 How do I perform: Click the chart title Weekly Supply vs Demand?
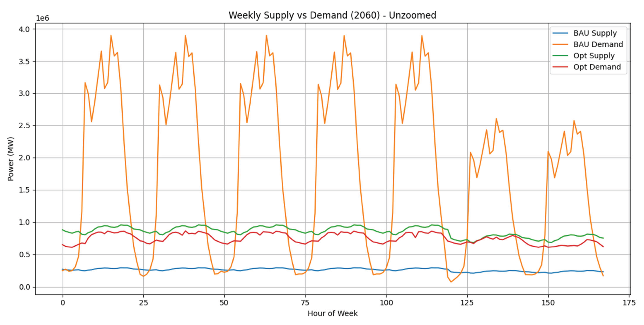332,15
